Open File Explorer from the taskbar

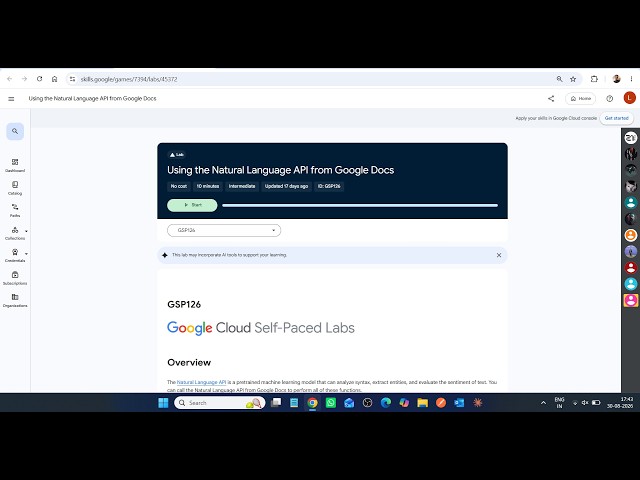(x=422, y=403)
